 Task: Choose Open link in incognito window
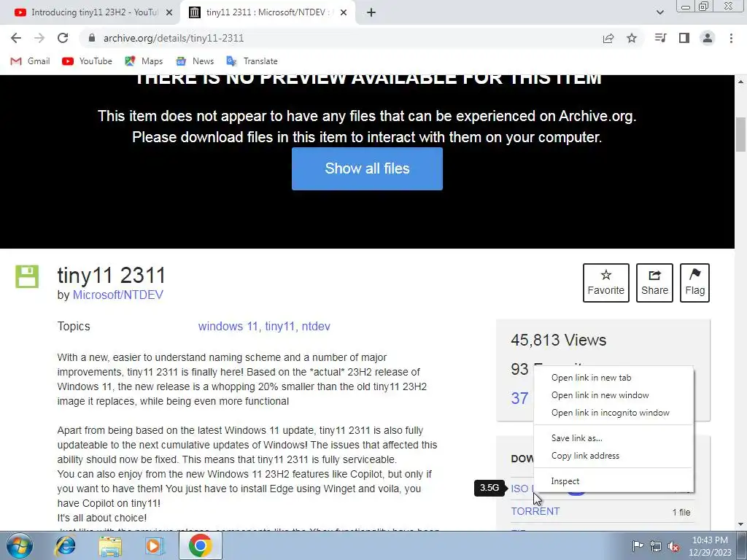614,413
